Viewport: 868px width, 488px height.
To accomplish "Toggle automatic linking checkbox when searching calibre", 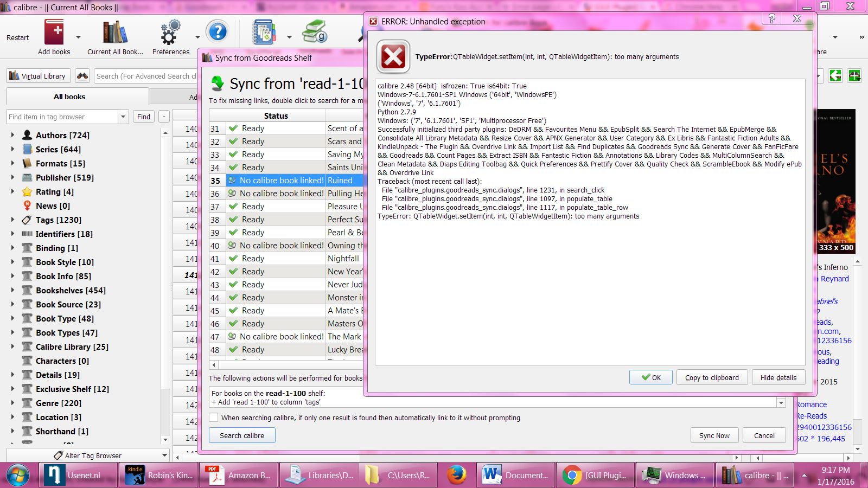I will click(x=214, y=418).
